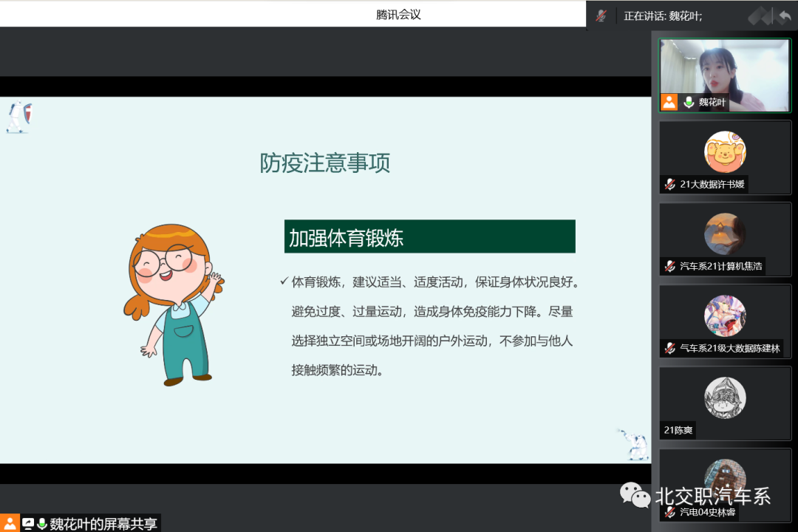Click the 正在讲话: 魏花叶 speaker indicator
798x532 pixels.
[663, 16]
